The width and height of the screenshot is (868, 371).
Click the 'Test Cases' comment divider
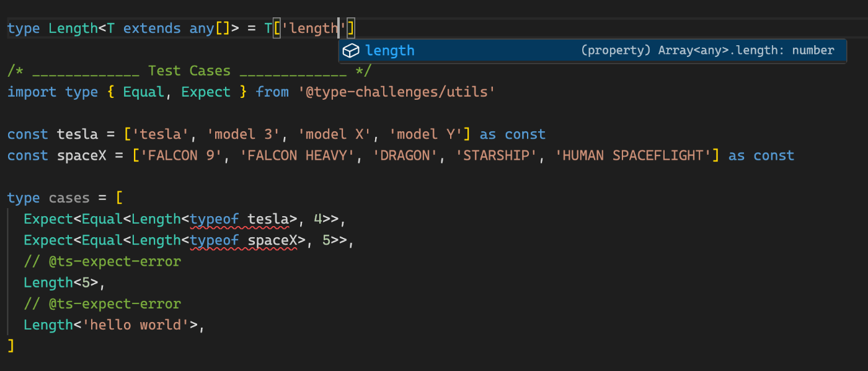(189, 71)
